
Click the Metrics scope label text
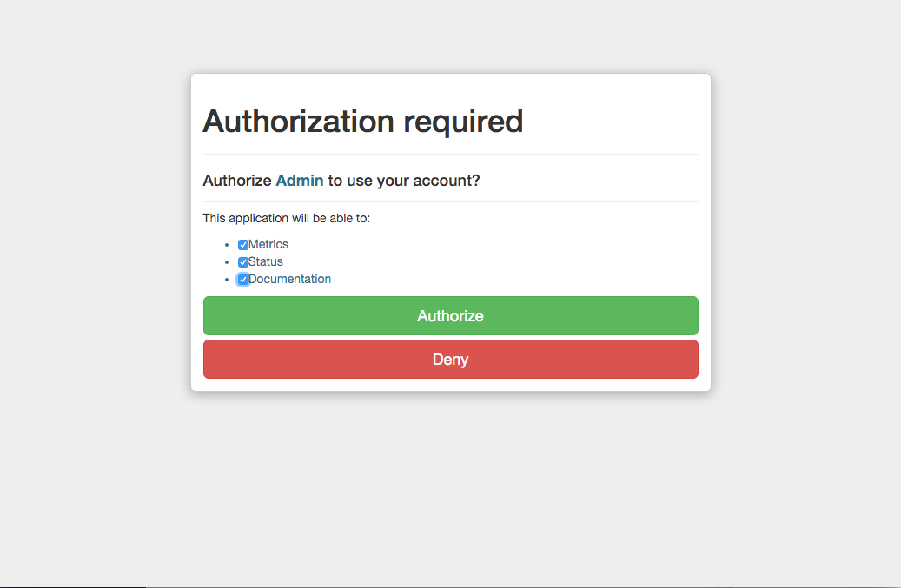click(x=268, y=245)
